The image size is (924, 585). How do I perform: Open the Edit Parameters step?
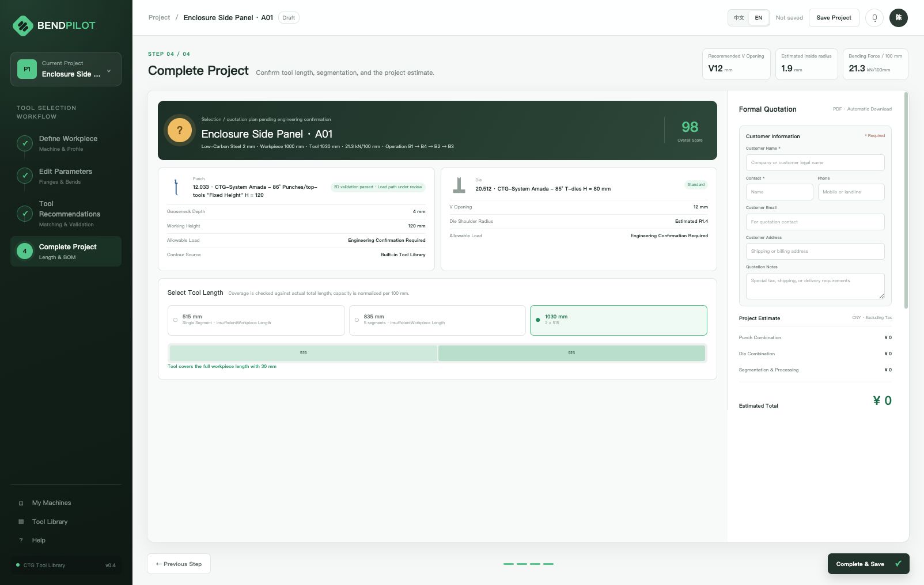pos(66,176)
